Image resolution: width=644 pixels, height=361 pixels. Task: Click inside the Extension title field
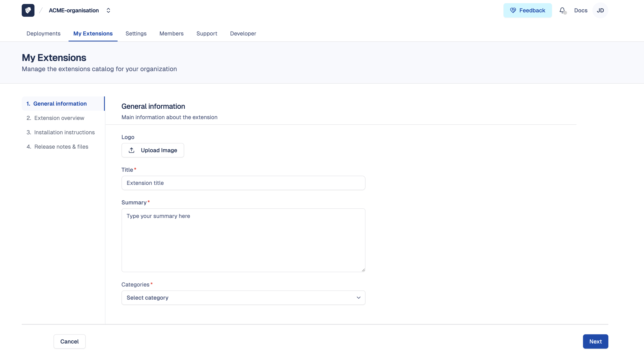coord(243,183)
